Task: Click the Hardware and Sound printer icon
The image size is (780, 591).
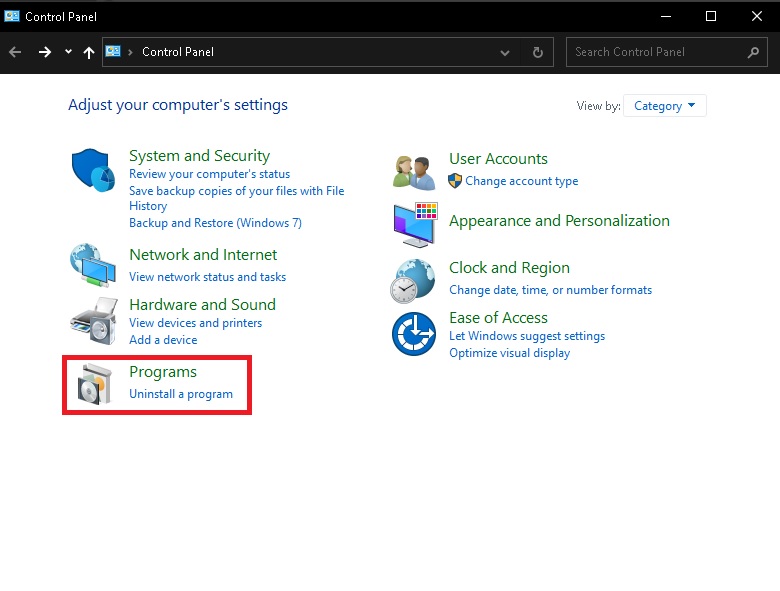Action: coord(94,320)
